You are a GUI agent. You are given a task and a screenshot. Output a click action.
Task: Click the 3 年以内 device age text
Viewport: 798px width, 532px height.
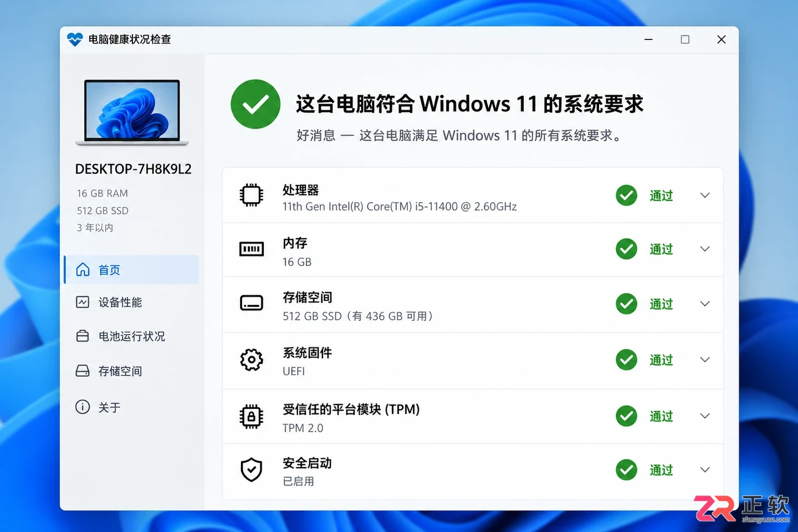pos(95,228)
